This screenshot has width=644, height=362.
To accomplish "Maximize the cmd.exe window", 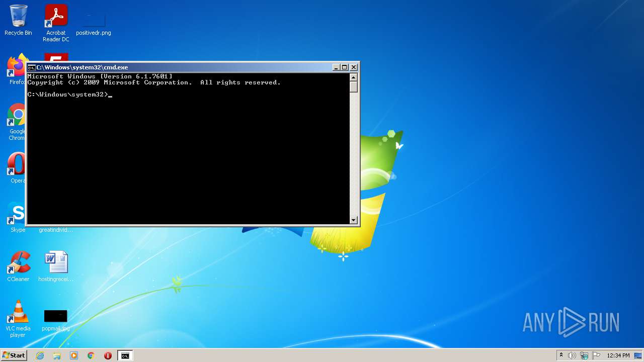I will point(344,67).
